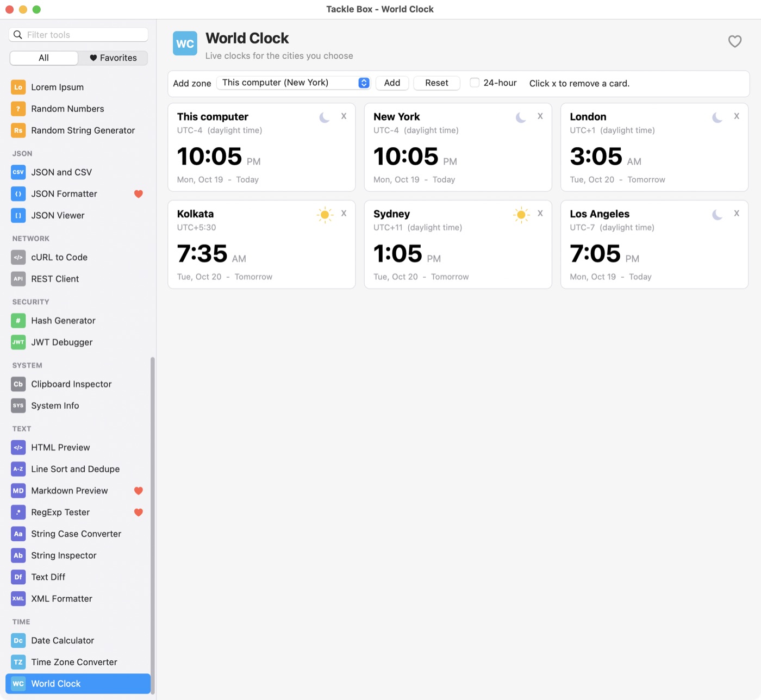Viewport: 761px width, 700px height.
Task: Click the Text Diff icon
Action: pyautogui.click(x=18, y=577)
